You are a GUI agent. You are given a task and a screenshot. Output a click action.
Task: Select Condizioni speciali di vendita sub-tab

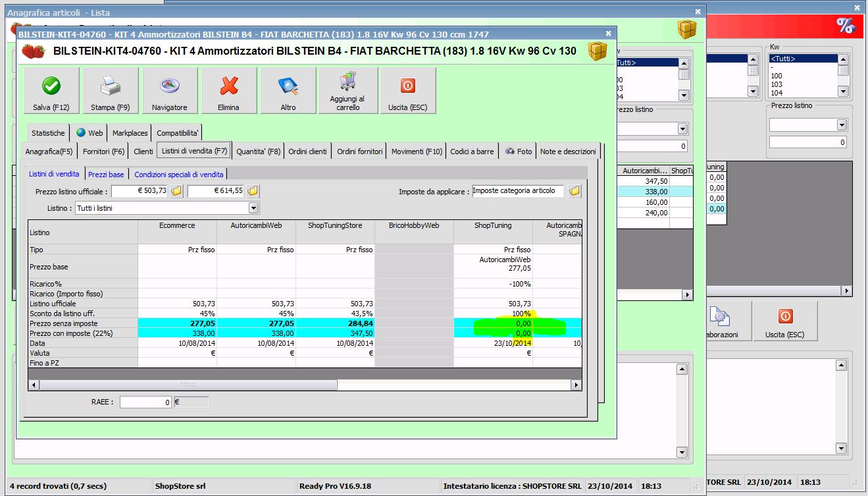click(178, 175)
